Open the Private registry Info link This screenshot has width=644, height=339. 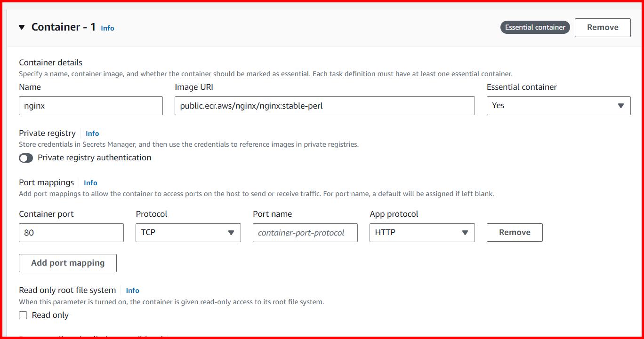[x=92, y=134]
